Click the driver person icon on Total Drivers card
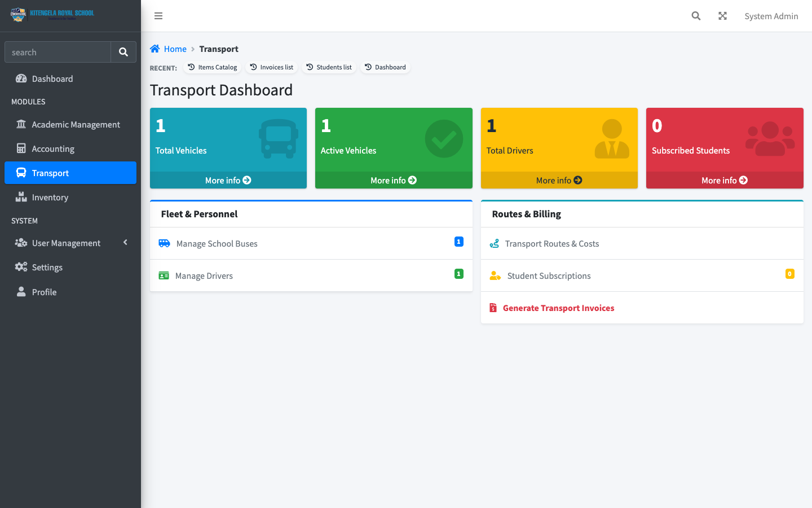The image size is (812, 508). point(612,138)
